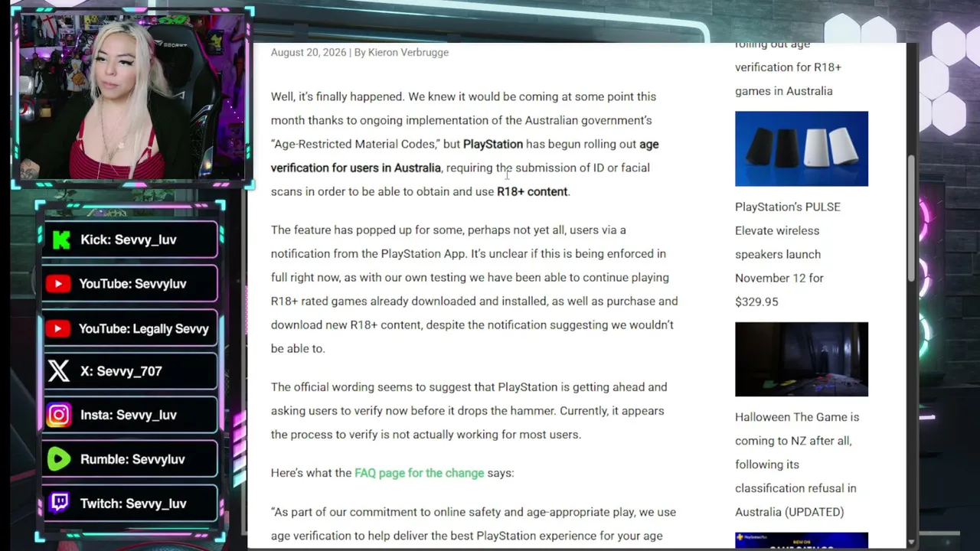
Task: Open the FAQ page for the change link
Action: (419, 473)
